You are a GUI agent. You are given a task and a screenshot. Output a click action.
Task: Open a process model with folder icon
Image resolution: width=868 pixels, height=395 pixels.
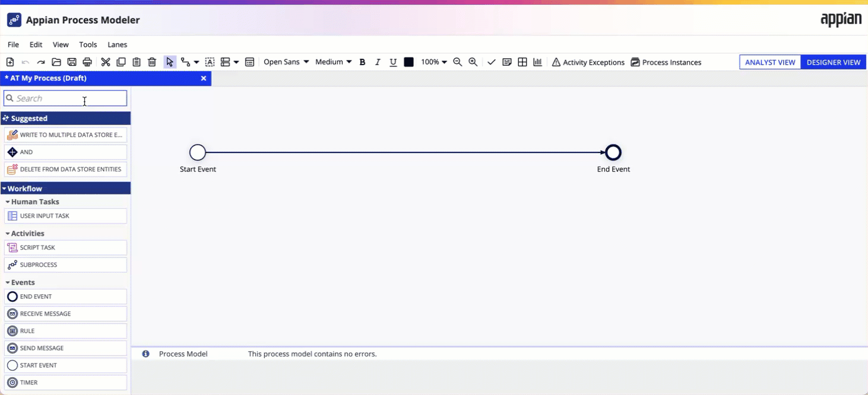pos(56,62)
